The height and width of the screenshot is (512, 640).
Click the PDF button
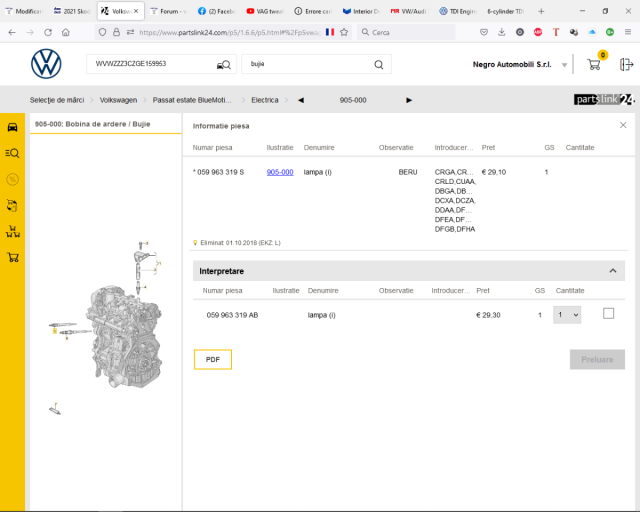click(212, 359)
